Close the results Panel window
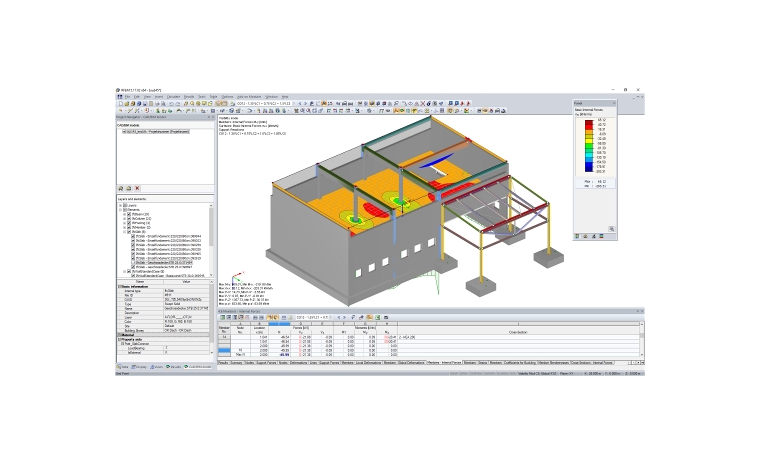760x463 pixels. [x=614, y=103]
